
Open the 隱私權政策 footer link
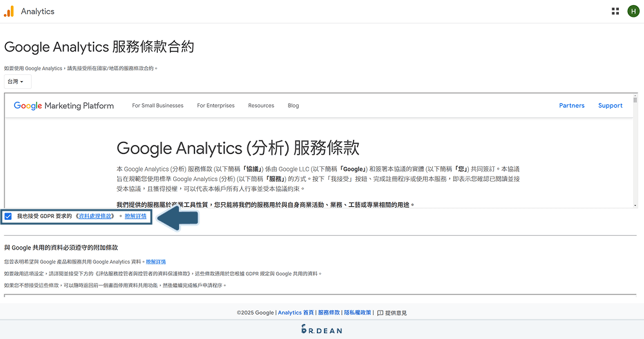[x=357, y=313]
